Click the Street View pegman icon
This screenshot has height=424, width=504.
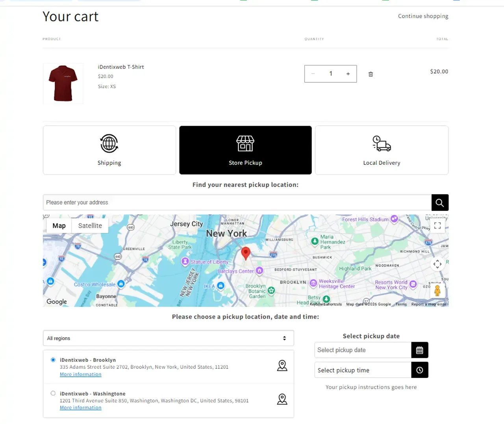[x=437, y=291]
